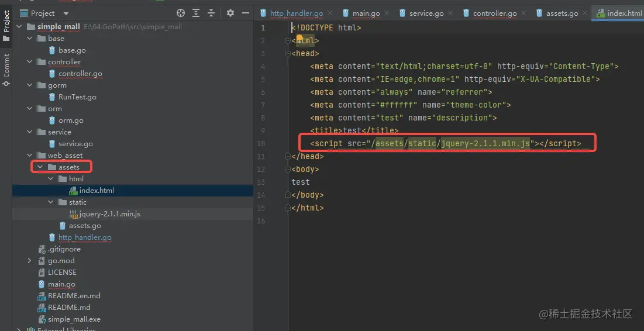The image size is (644, 331).
Task: Open Project panel settings gear
Action: pyautogui.click(x=230, y=13)
